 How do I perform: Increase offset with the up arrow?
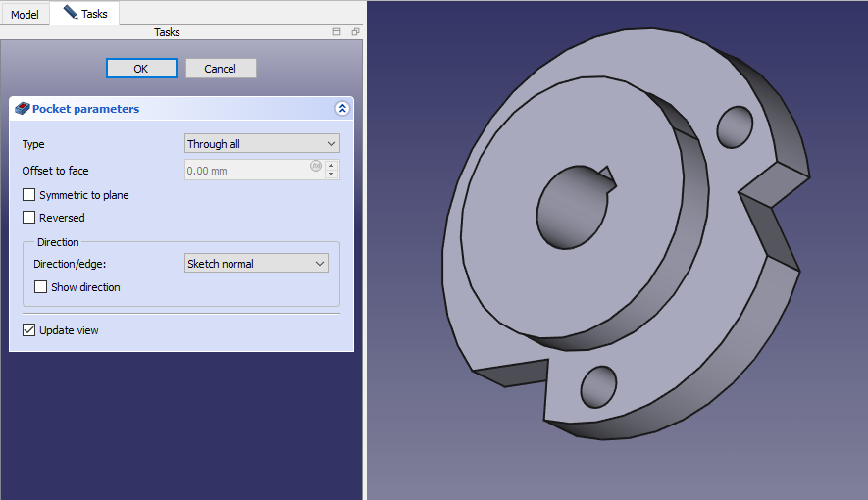[x=332, y=165]
